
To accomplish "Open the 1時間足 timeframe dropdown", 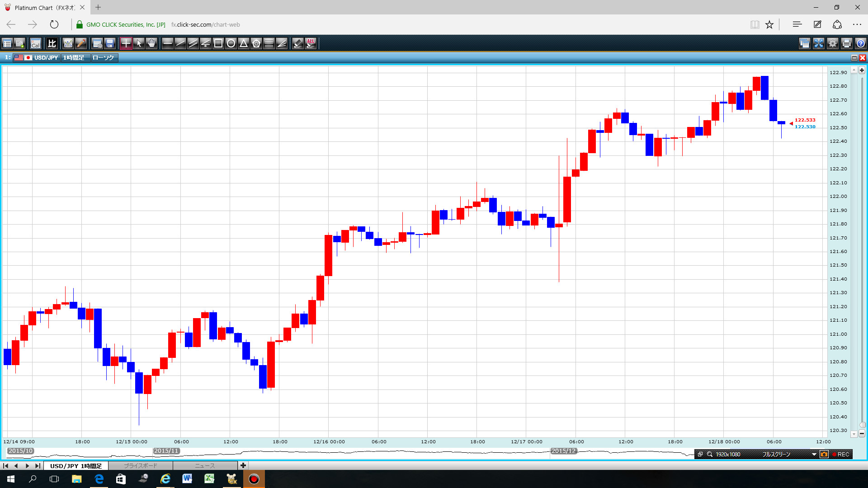I will point(74,58).
